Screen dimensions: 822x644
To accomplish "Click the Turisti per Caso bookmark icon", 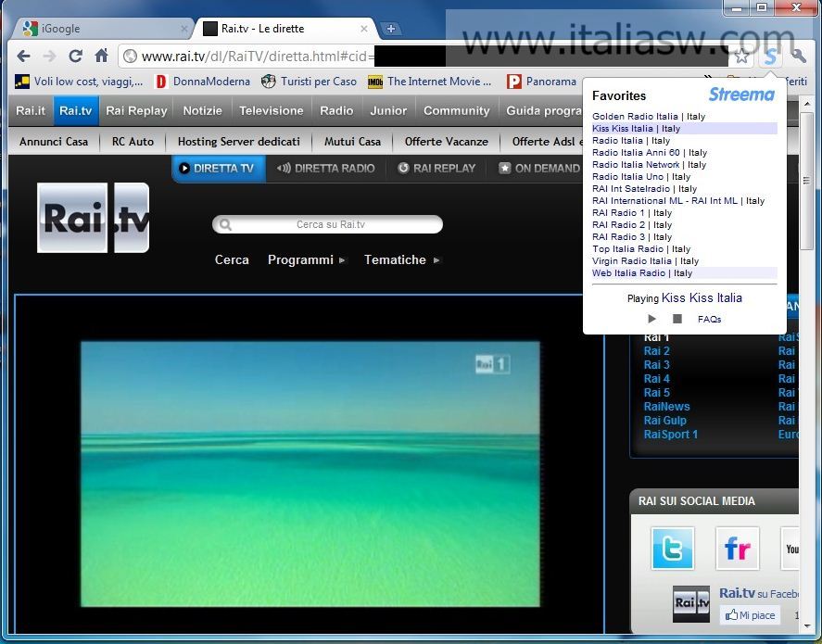I will [269, 82].
